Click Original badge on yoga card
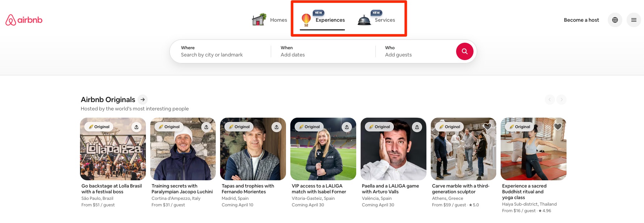Screen dimensions: 644x223 pyautogui.click(x=520, y=127)
